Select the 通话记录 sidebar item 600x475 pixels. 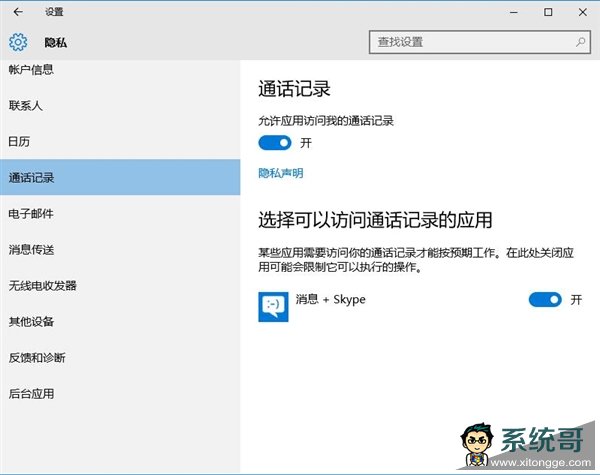[x=120, y=178]
